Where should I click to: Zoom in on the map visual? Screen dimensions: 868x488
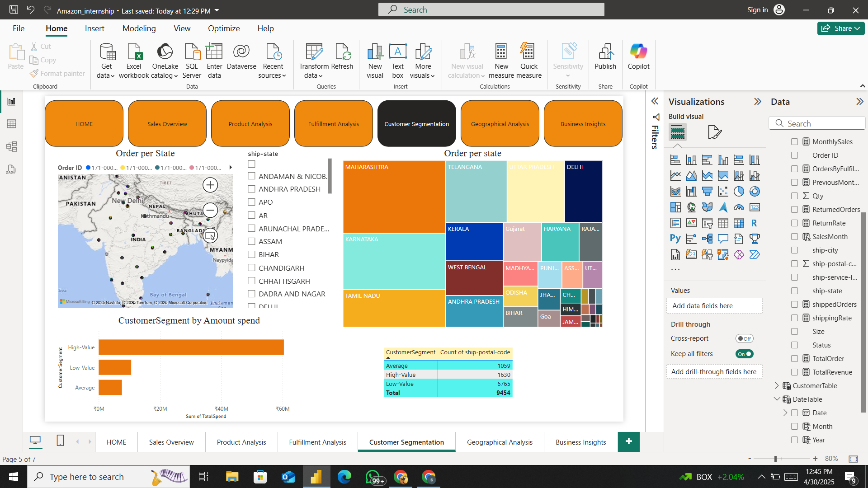tap(210, 185)
